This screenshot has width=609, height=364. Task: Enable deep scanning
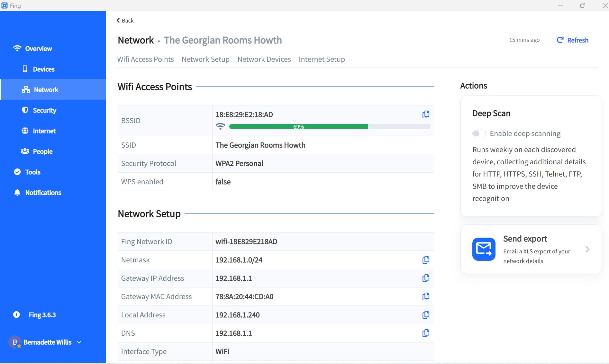coord(478,133)
